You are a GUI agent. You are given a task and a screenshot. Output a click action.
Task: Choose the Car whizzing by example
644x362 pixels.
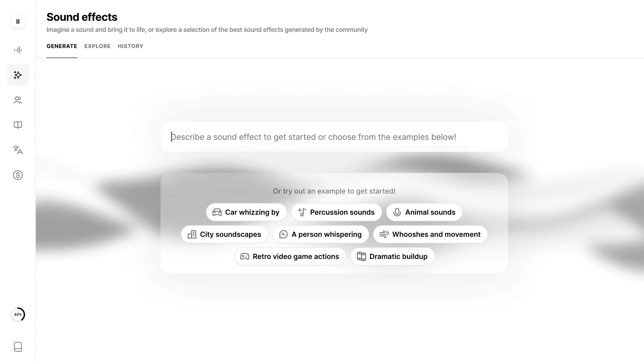pyautogui.click(x=246, y=212)
